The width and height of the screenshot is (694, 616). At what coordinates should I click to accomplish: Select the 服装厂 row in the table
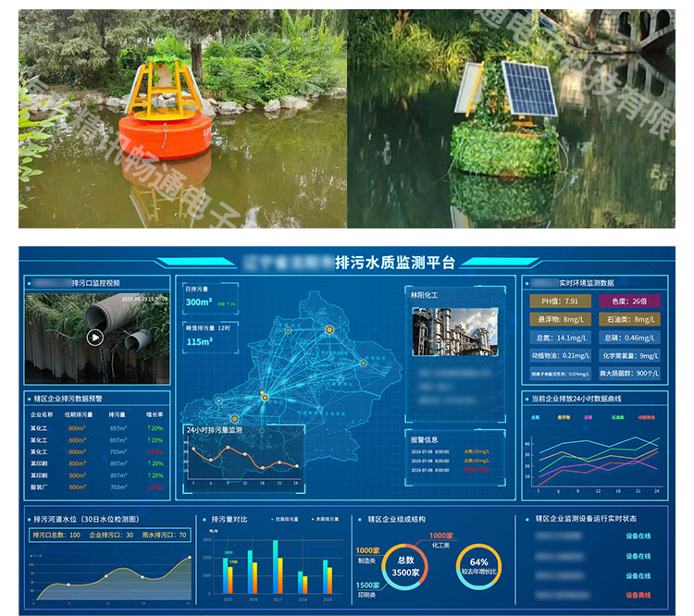point(97,487)
